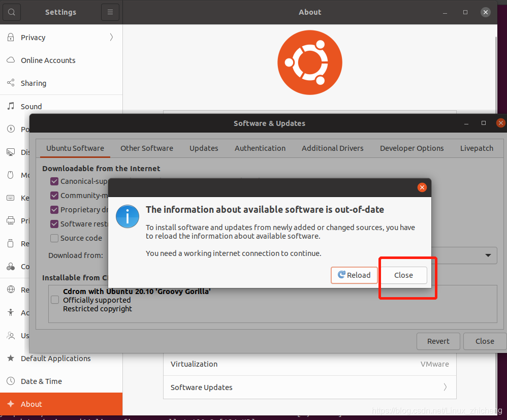This screenshot has height=420, width=507.
Task: Click the Default Applications star icon
Action: tap(11, 358)
